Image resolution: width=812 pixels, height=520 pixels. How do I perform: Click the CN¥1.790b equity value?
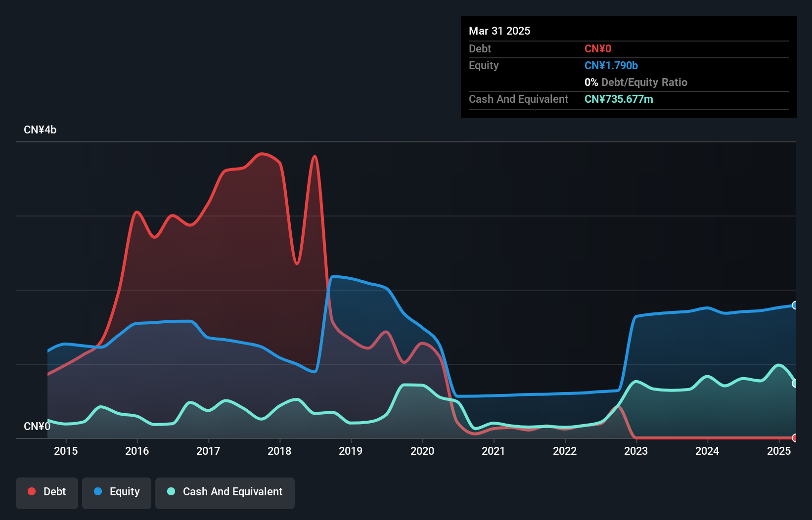coord(611,65)
